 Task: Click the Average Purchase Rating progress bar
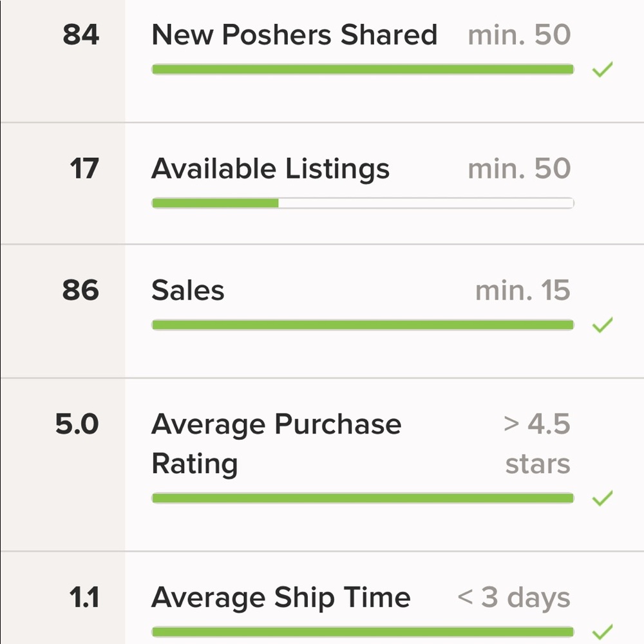pos(362,498)
